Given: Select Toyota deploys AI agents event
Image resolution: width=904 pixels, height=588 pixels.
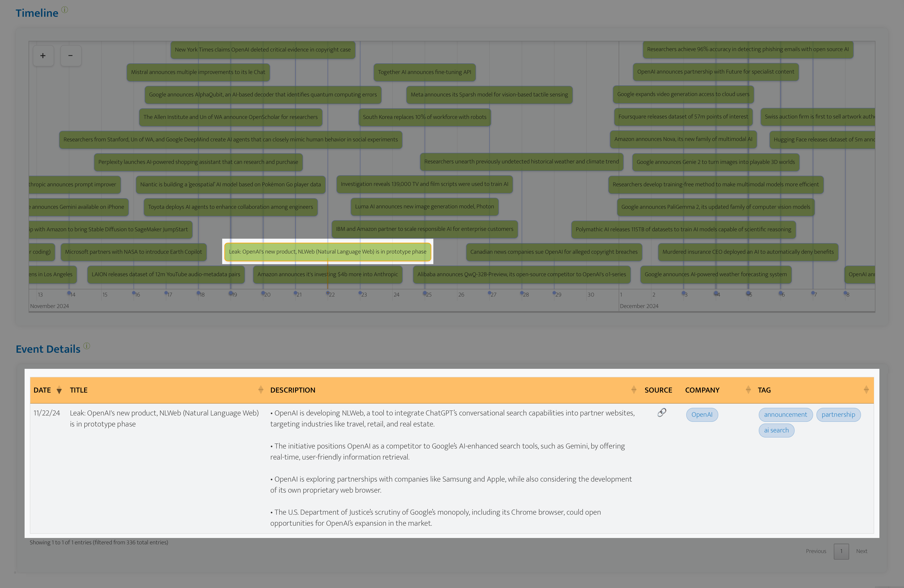Looking at the screenshot, I should pos(230,207).
